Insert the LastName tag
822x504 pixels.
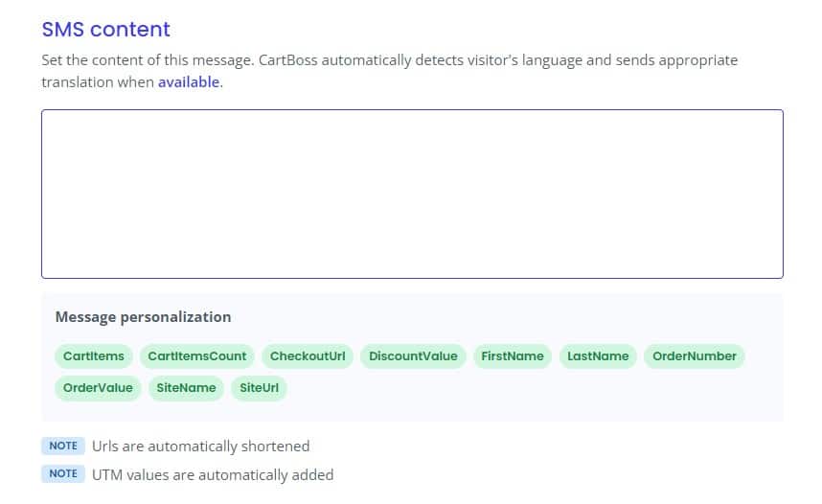pos(598,356)
